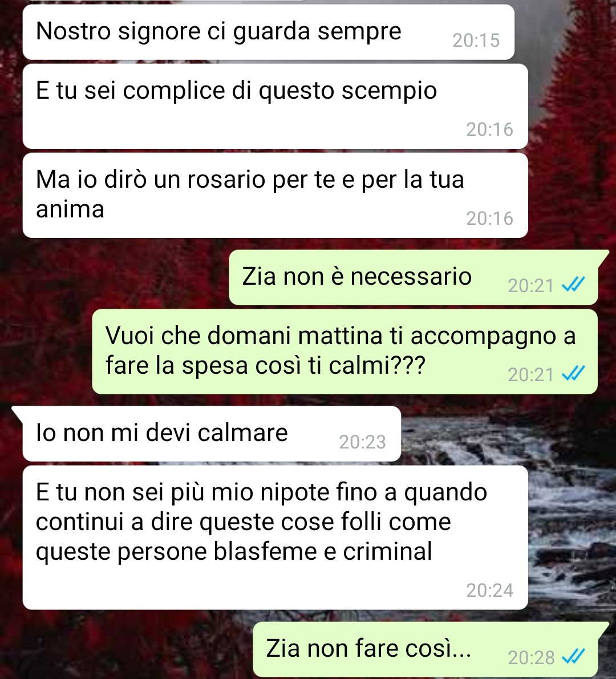Tap the 20:21 time on 'Zia non è necessario'
The width and height of the screenshot is (616, 679).
tap(530, 286)
